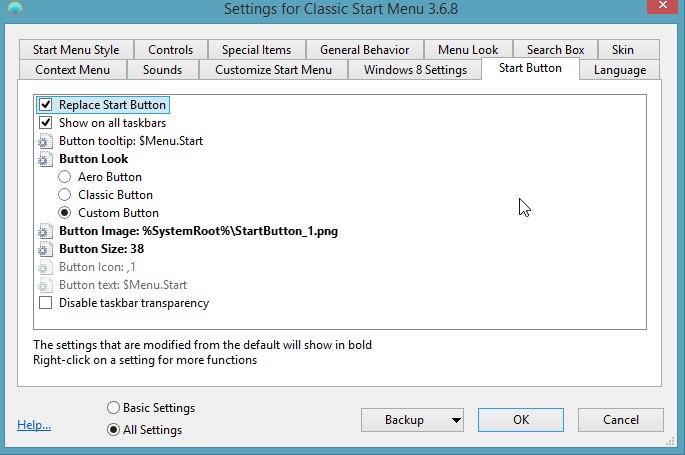Open the Backup dropdown arrow
Image resolution: width=685 pixels, height=455 pixels.
(456, 420)
